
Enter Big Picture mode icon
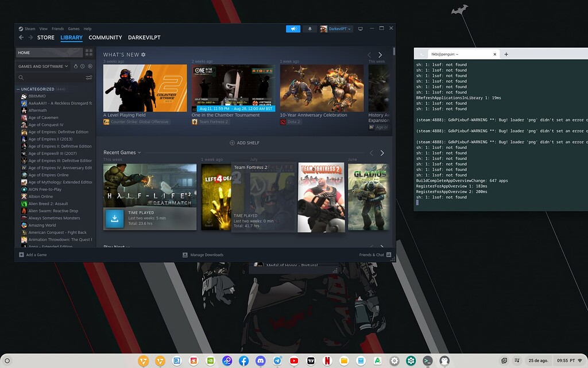point(361,29)
